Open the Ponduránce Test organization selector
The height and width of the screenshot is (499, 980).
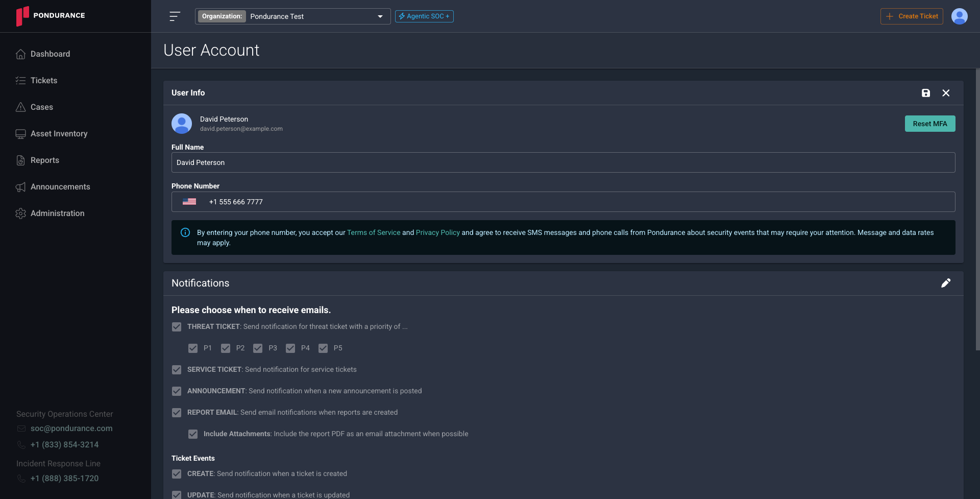pos(293,16)
